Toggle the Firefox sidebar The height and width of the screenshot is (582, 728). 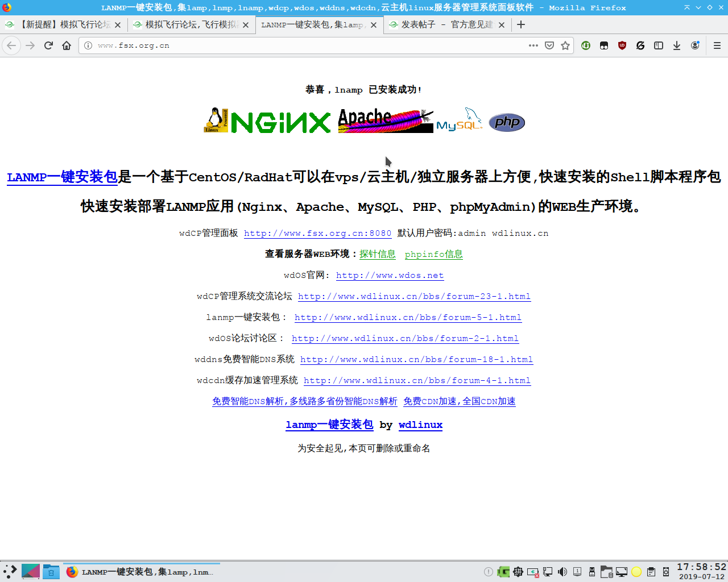click(659, 45)
